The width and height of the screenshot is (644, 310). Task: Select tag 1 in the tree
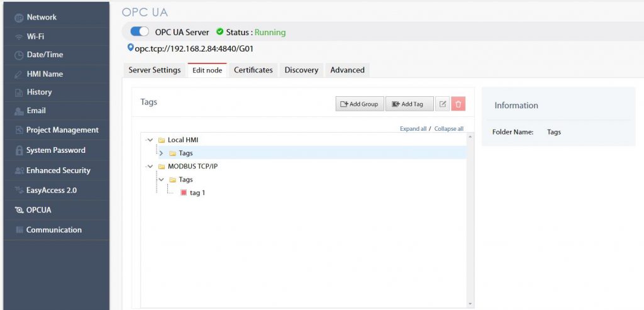[197, 193]
